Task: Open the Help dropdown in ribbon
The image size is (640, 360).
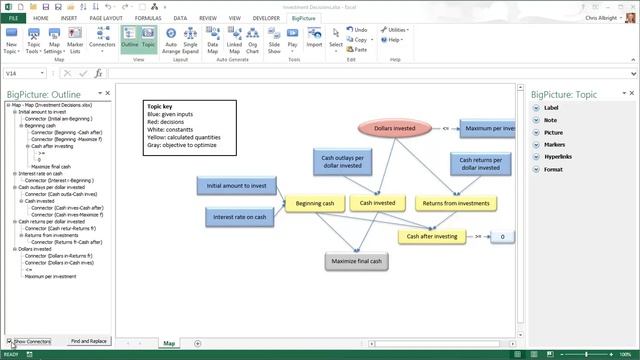Action: point(392,40)
